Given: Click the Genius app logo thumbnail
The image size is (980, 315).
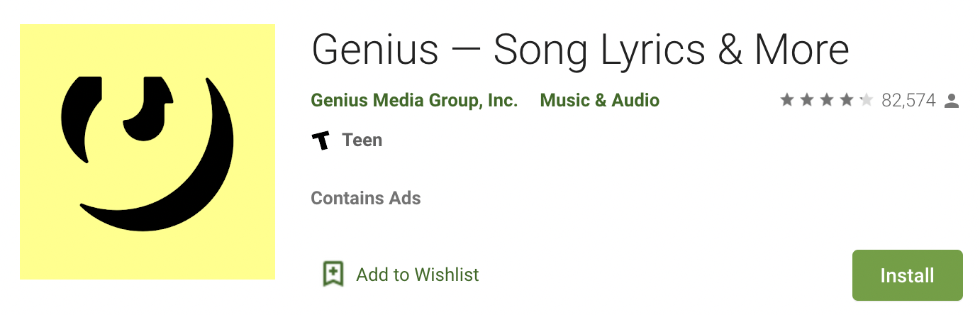Looking at the screenshot, I should [x=147, y=152].
